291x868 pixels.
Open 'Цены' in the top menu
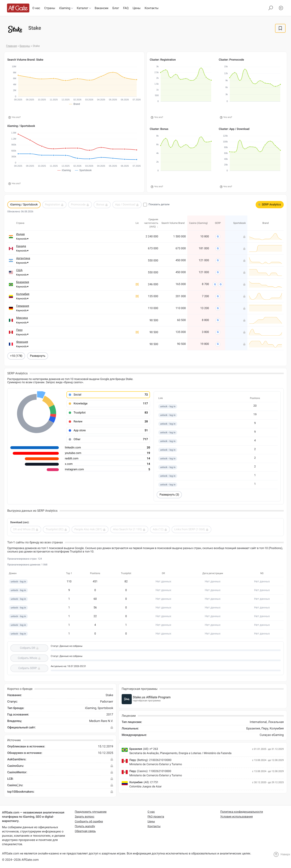[137, 8]
